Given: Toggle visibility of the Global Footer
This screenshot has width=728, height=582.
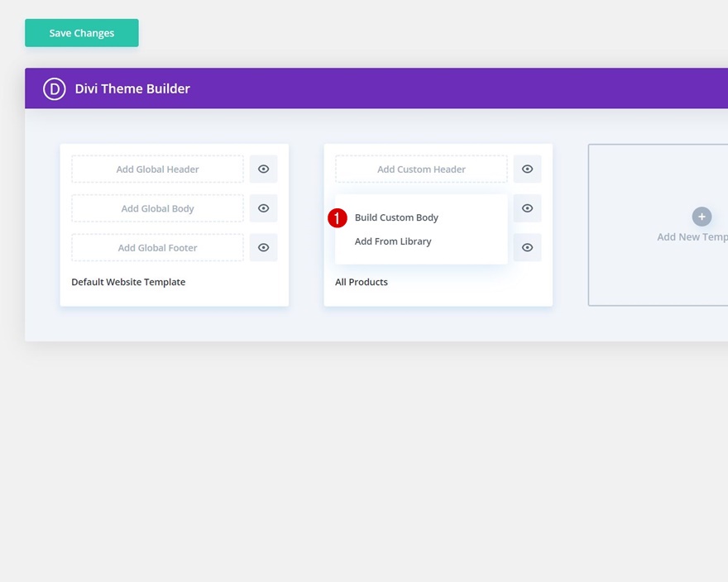Looking at the screenshot, I should pos(263,247).
